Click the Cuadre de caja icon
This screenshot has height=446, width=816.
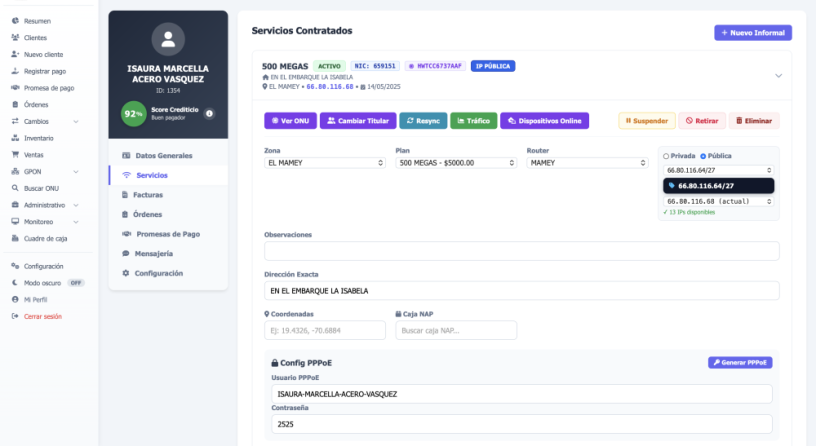[x=15, y=238]
